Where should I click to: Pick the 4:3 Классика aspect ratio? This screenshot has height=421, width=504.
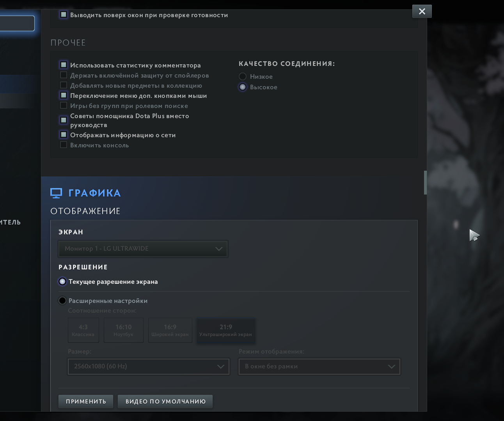coord(83,330)
